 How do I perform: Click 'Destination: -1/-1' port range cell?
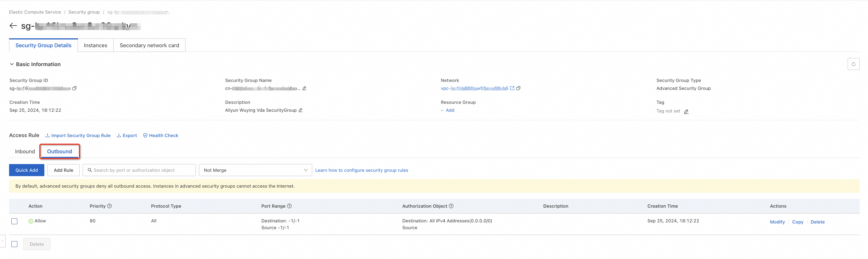280,221
